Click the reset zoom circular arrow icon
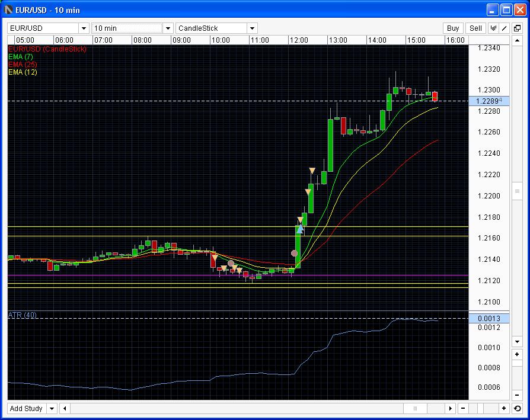This screenshot has height=420, width=530. [517, 409]
